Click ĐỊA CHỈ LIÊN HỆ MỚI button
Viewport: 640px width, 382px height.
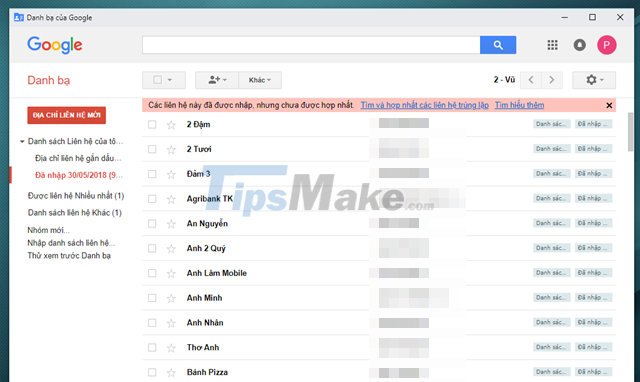coord(67,115)
